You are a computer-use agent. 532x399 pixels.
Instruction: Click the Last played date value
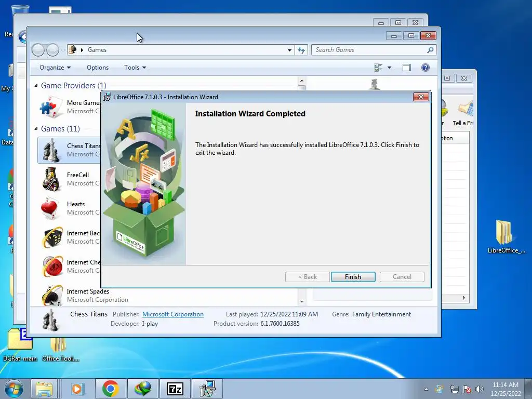click(289, 314)
